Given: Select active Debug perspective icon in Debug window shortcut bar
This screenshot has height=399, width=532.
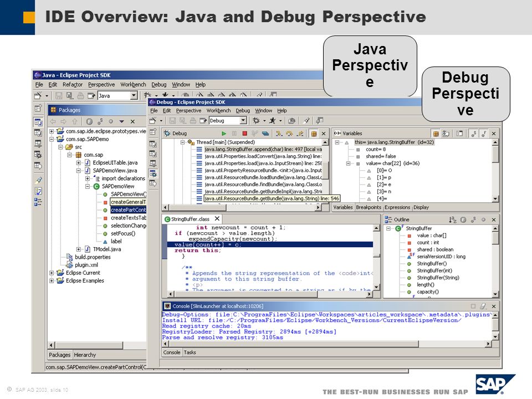Looking at the screenshot, I should coord(153,173).
